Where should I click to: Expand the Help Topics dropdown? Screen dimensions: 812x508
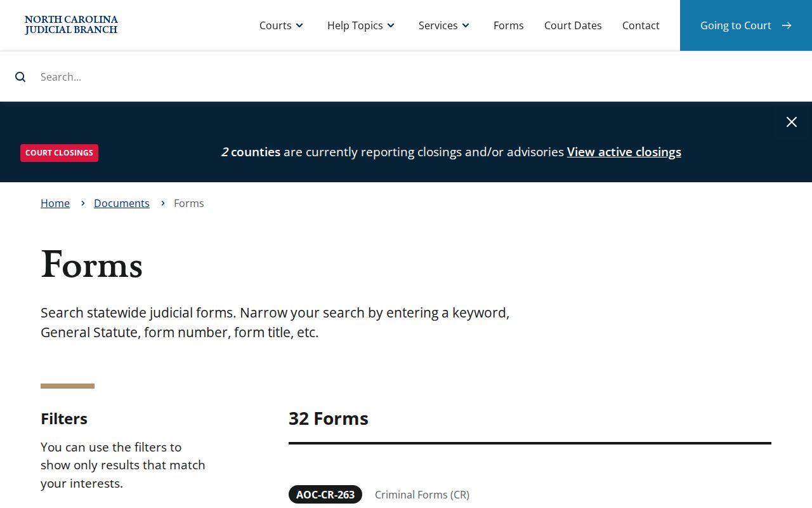pos(361,25)
